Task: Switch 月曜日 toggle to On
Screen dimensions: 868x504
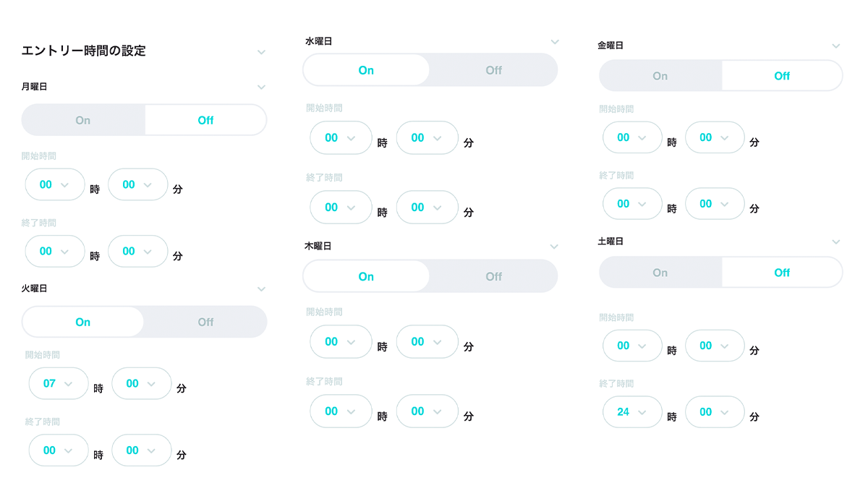Action: 83,120
